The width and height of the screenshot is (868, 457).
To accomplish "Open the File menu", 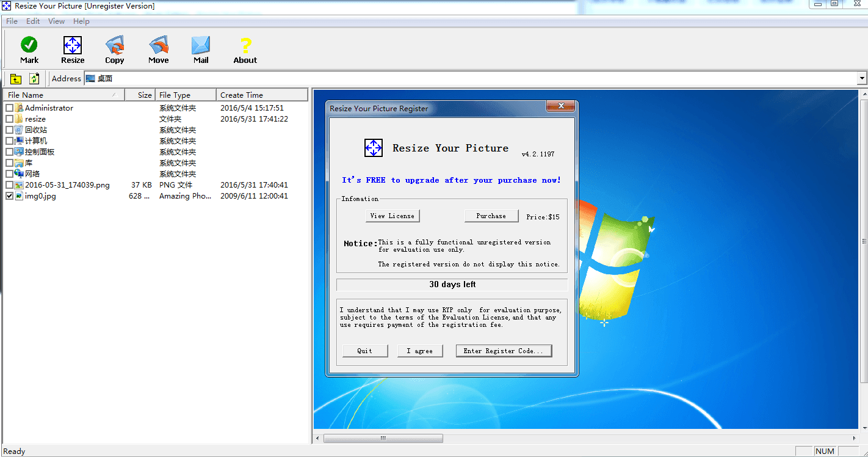I will click(x=12, y=21).
